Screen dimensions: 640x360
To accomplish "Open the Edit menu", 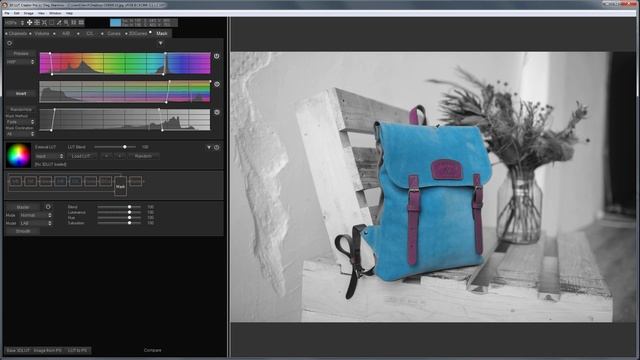I will 17,13.
